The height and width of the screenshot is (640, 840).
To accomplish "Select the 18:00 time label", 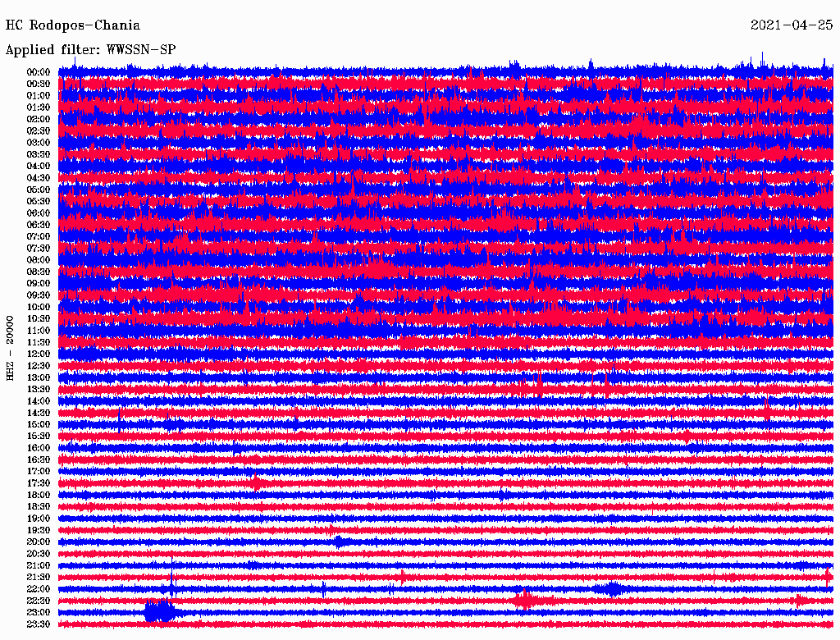I will [39, 495].
